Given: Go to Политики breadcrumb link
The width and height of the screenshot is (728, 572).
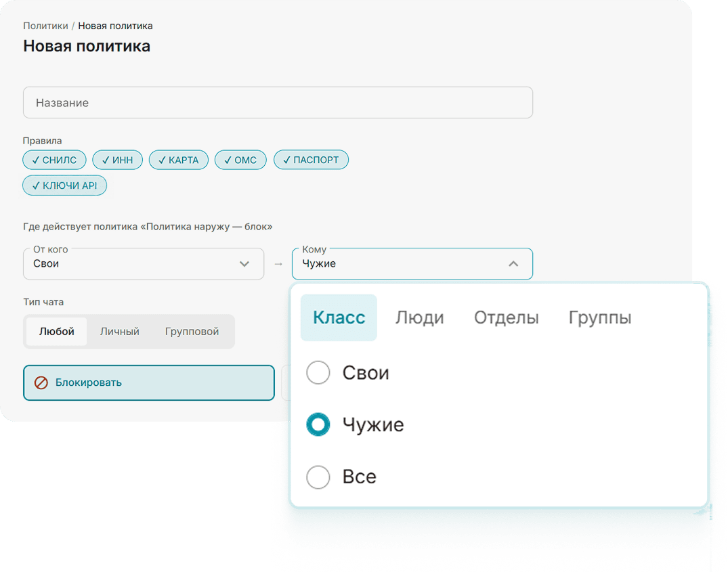Looking at the screenshot, I should click(x=45, y=26).
